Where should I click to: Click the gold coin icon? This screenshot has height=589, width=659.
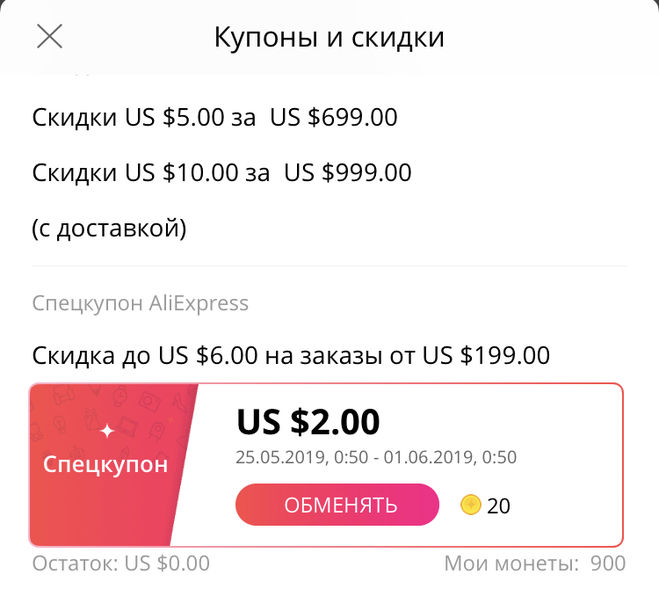[471, 505]
